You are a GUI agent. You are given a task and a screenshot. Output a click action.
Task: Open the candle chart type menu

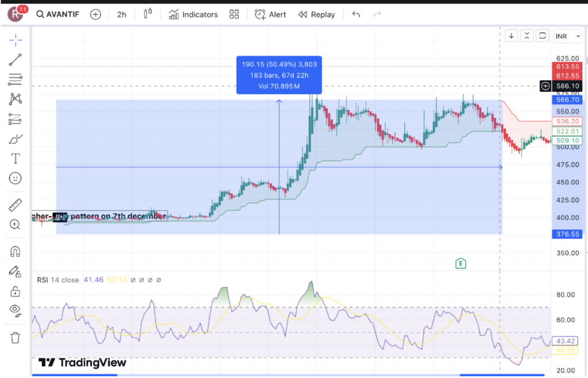click(x=147, y=14)
